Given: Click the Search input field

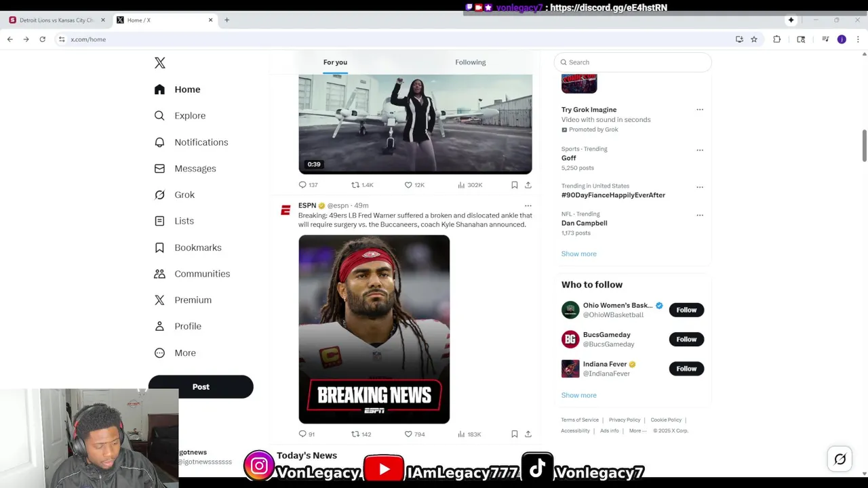Looking at the screenshot, I should (633, 62).
